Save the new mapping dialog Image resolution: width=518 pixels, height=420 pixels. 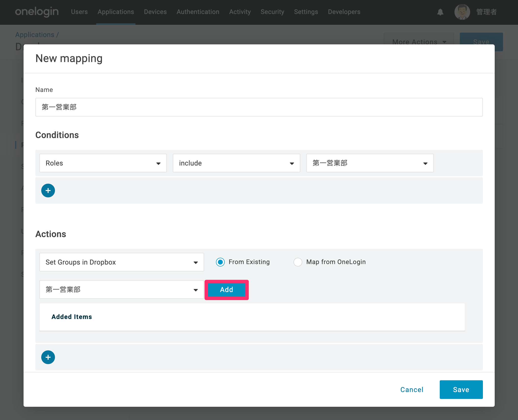click(x=461, y=390)
